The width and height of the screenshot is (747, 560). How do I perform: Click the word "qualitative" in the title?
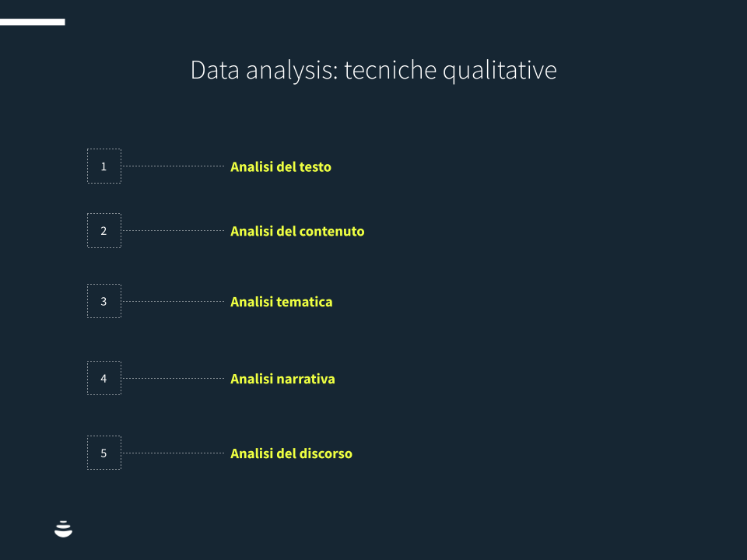(x=500, y=71)
